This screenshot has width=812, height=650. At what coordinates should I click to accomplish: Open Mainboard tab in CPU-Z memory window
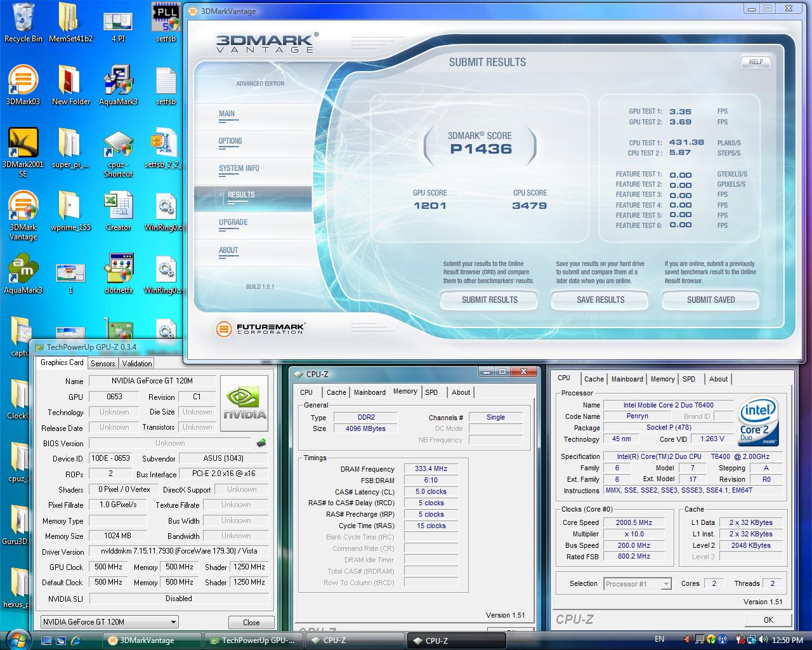[x=370, y=392]
